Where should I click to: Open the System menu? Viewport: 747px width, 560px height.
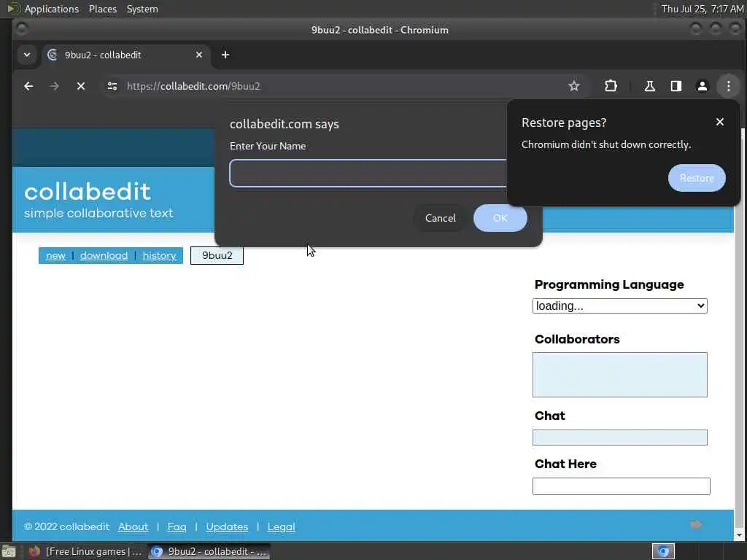[x=142, y=9]
